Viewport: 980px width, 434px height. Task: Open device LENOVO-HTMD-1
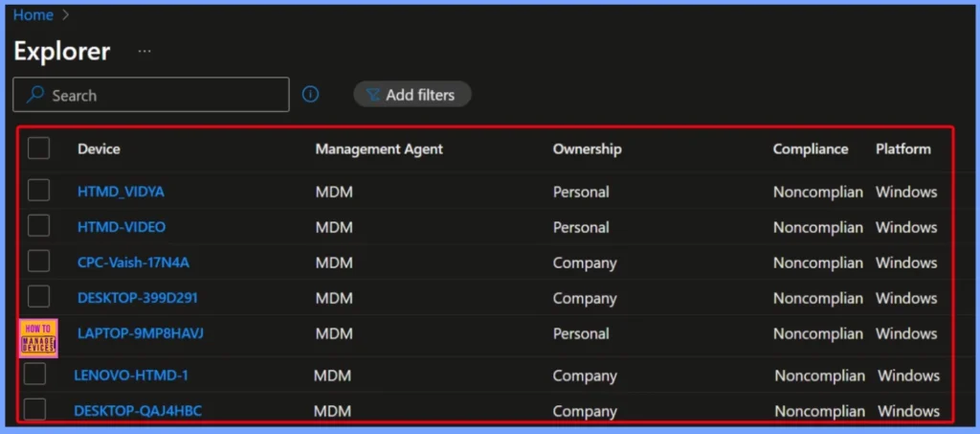(131, 376)
